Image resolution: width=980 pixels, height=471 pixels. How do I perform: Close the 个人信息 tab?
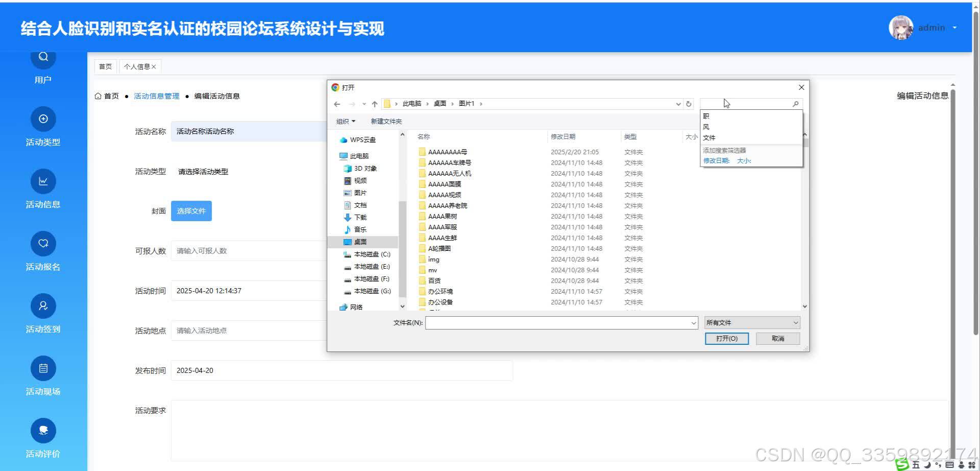pyautogui.click(x=153, y=66)
